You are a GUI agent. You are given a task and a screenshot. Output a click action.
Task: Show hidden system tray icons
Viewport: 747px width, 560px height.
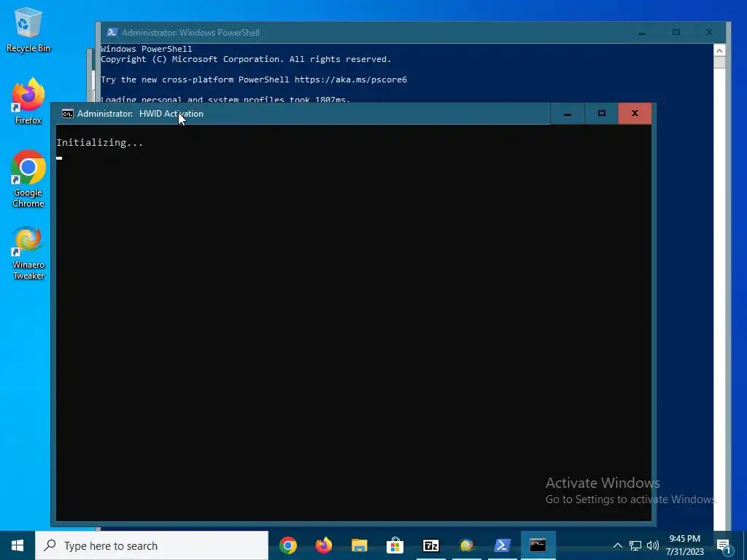[617, 545]
